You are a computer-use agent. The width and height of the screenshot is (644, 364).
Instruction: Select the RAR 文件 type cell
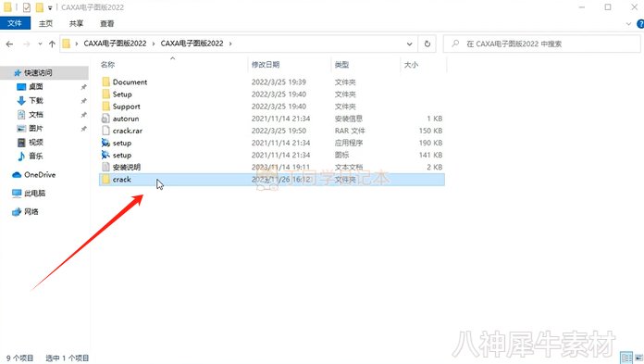coord(350,131)
